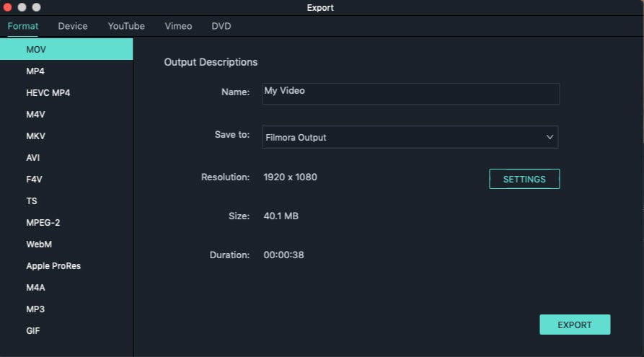Choose M4A audio format
Image resolution: width=644 pixels, height=357 pixels.
(35, 288)
